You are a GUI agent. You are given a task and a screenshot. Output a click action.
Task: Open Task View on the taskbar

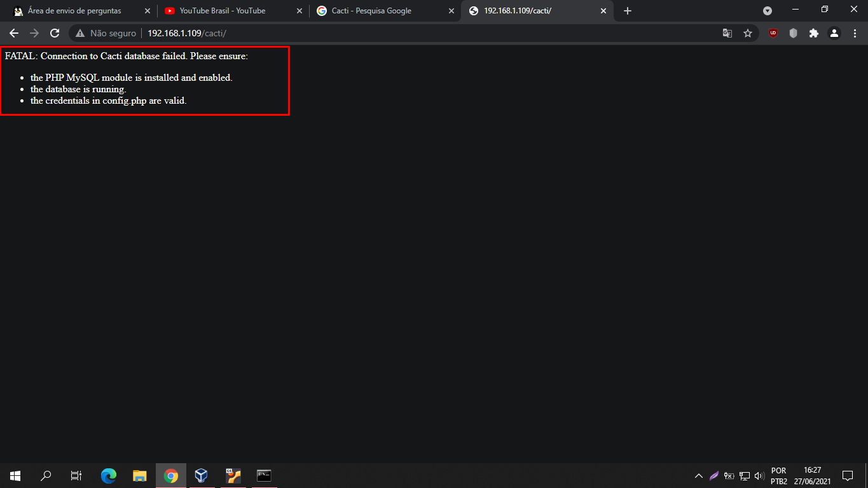click(x=76, y=475)
